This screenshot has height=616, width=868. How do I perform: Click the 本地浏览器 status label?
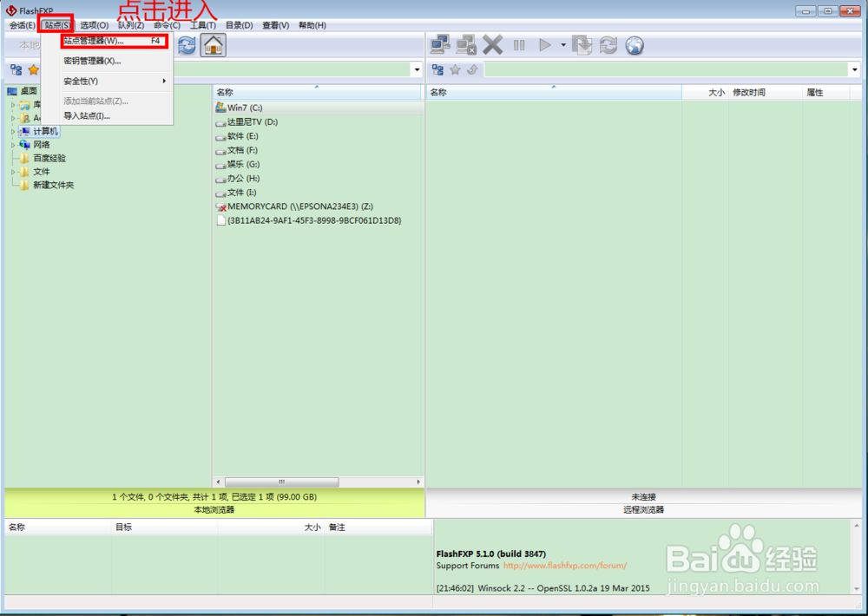214,510
